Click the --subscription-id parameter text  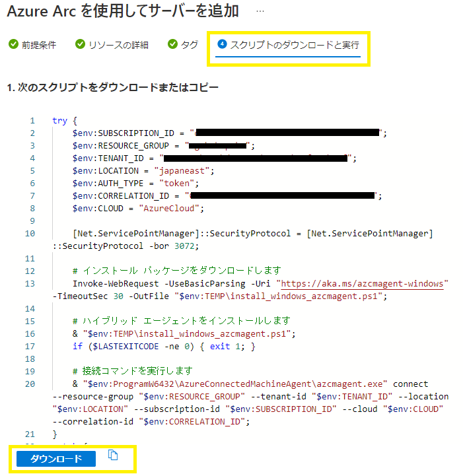(177, 409)
